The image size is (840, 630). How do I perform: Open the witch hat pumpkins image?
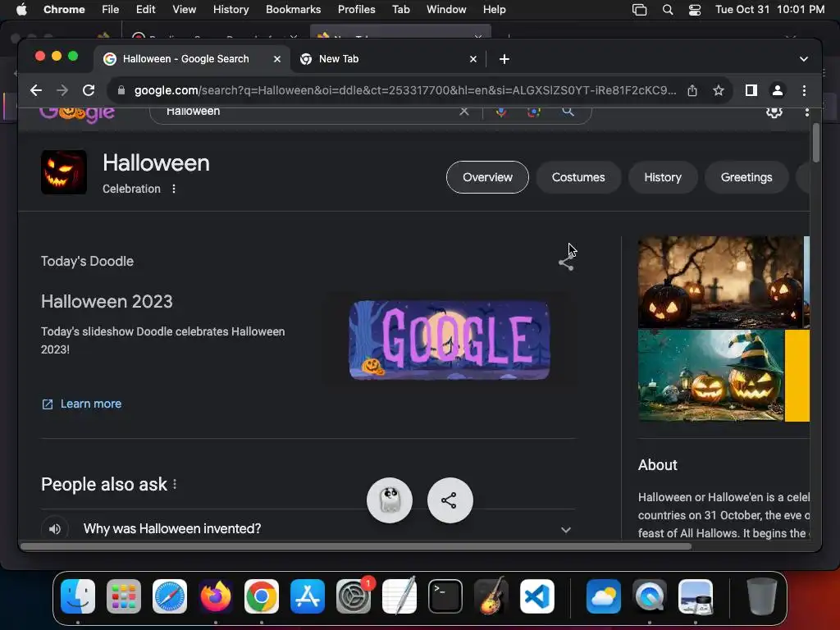point(711,376)
